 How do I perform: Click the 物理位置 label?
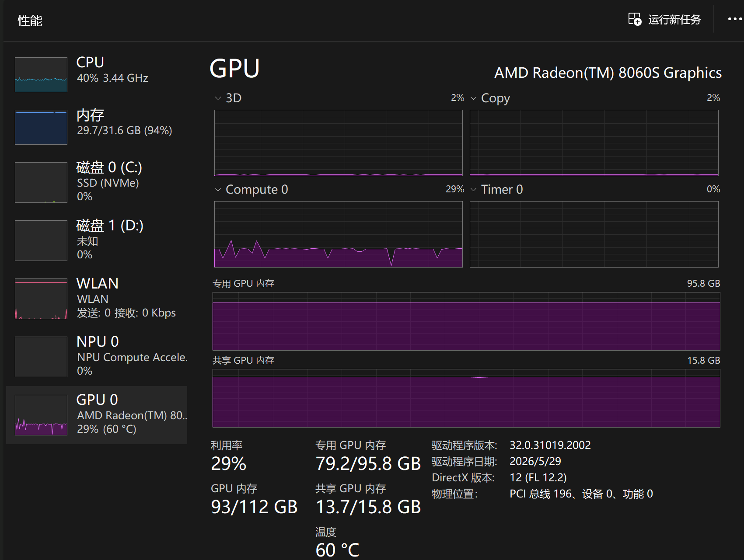click(455, 494)
